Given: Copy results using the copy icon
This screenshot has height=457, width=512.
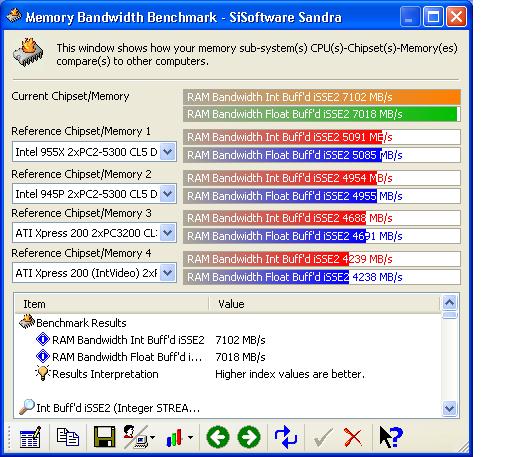Looking at the screenshot, I should point(68,437).
